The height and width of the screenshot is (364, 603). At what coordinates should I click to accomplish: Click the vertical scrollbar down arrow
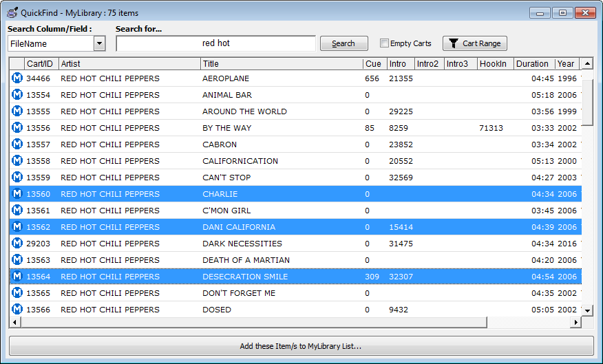(587, 310)
